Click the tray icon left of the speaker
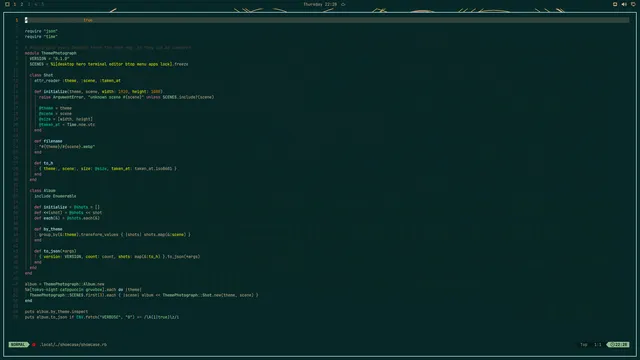 615,4
